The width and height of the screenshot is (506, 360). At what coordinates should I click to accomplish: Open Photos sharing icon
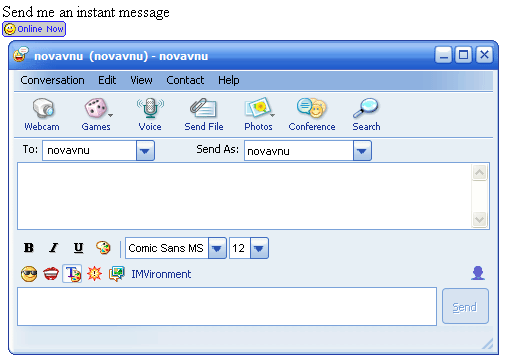coord(257,107)
